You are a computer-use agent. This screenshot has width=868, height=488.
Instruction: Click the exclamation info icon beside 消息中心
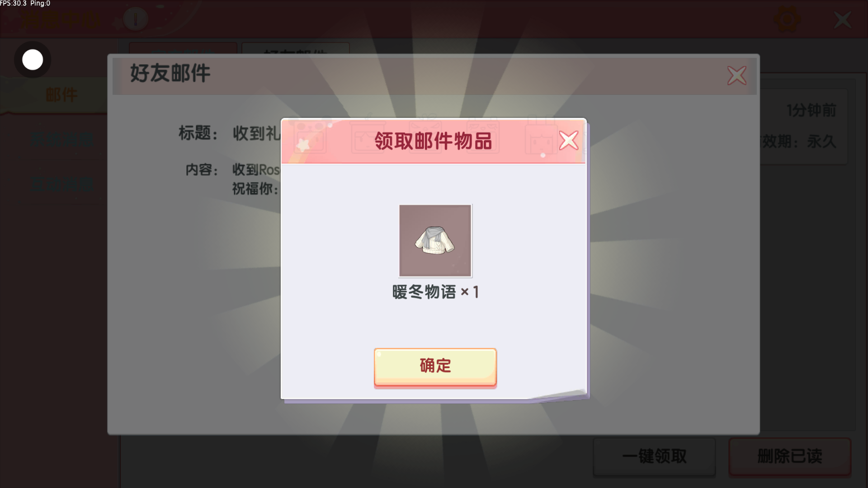[x=135, y=19]
